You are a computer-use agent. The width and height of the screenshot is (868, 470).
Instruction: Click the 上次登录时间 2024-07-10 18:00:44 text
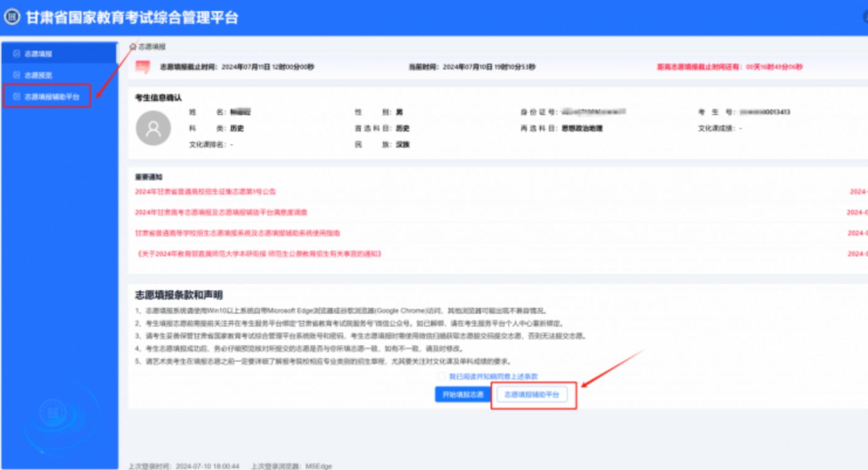pyautogui.click(x=184, y=466)
